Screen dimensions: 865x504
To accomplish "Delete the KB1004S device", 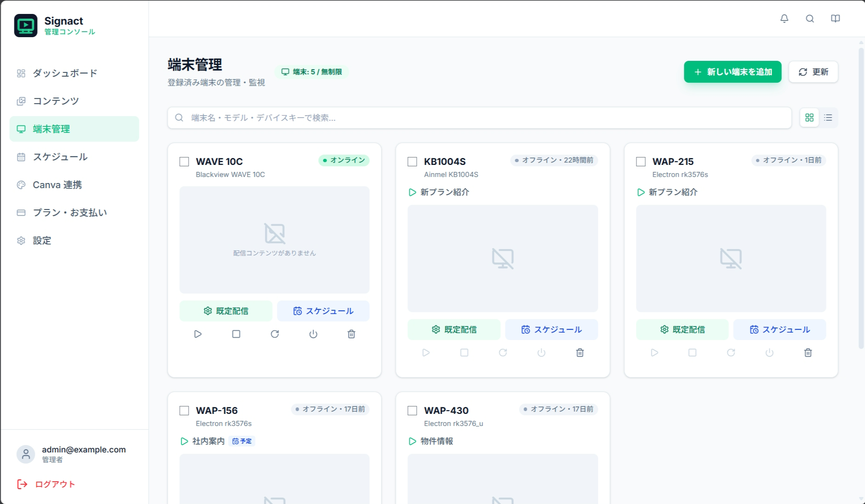I will click(x=580, y=353).
